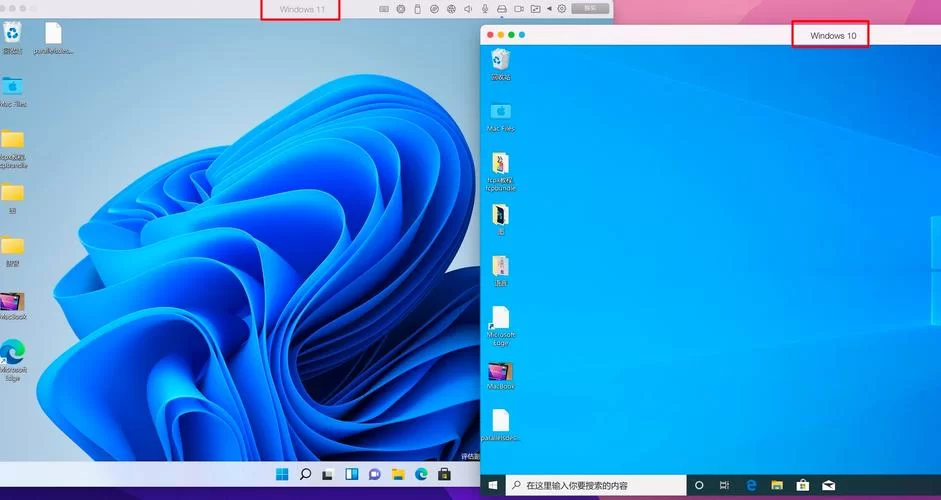The width and height of the screenshot is (941, 500).
Task: Click the Windows 11 window title text
Action: coord(302,10)
